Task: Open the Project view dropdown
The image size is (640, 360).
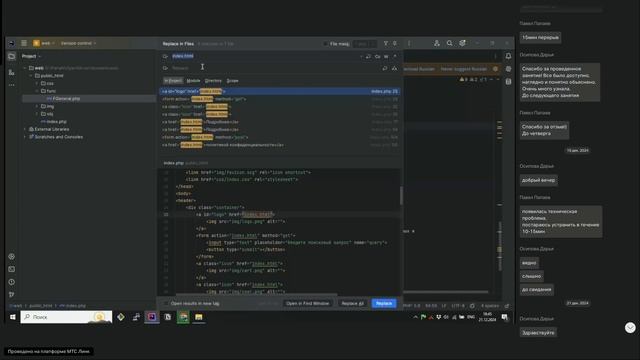Action: [x=31, y=56]
